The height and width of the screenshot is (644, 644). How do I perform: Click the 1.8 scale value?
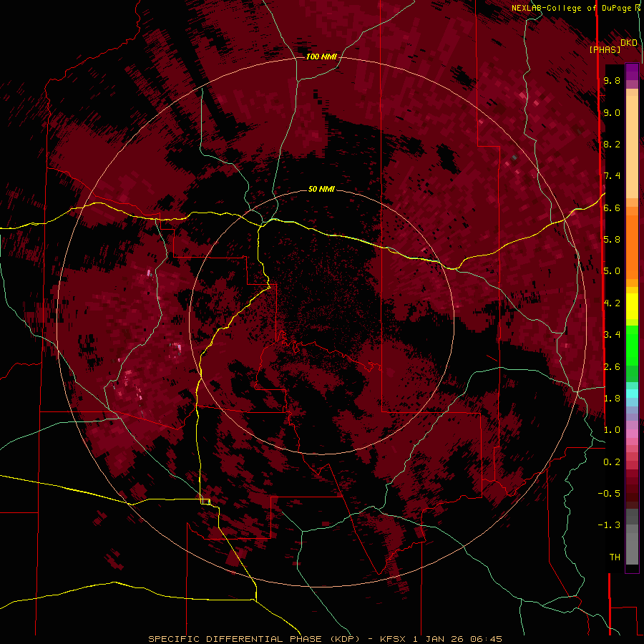(612, 399)
